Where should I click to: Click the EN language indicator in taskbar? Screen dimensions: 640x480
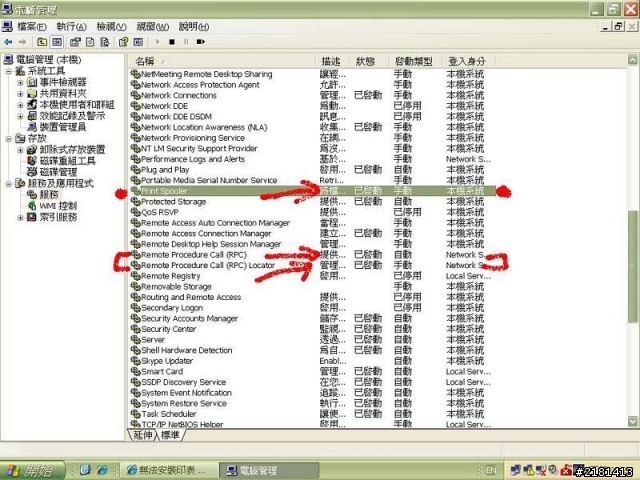(491, 471)
